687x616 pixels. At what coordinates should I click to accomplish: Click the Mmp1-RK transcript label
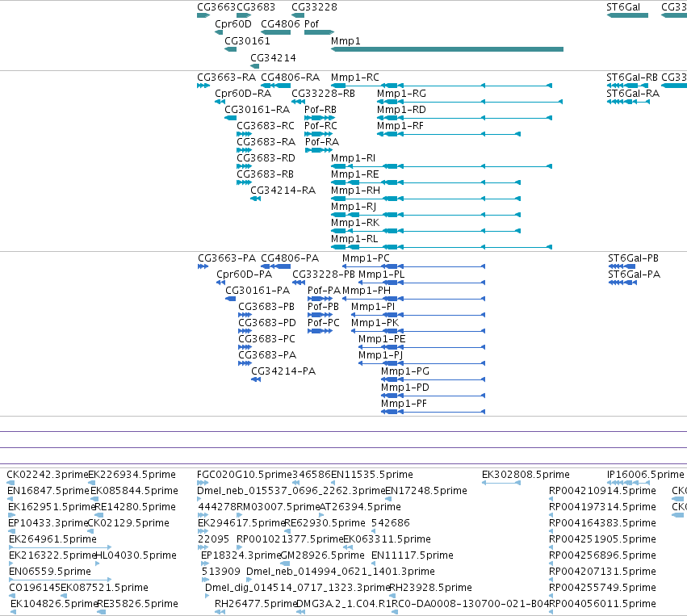point(355,223)
